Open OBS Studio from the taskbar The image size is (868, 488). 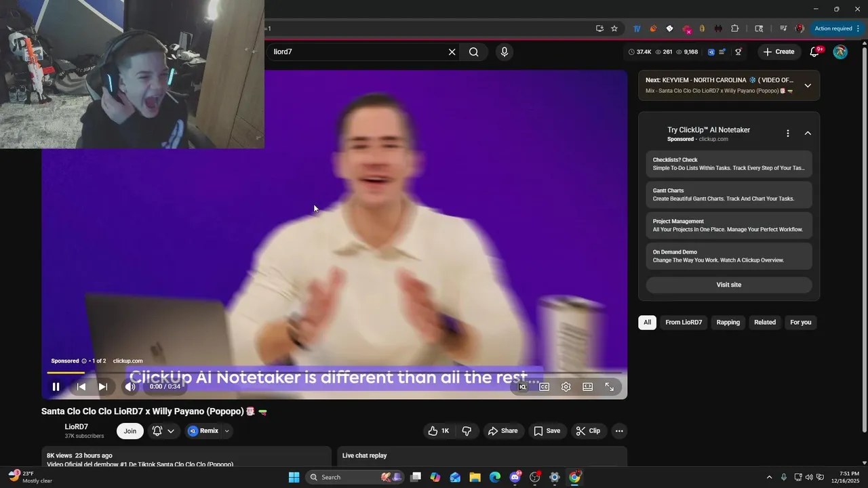[x=534, y=477]
